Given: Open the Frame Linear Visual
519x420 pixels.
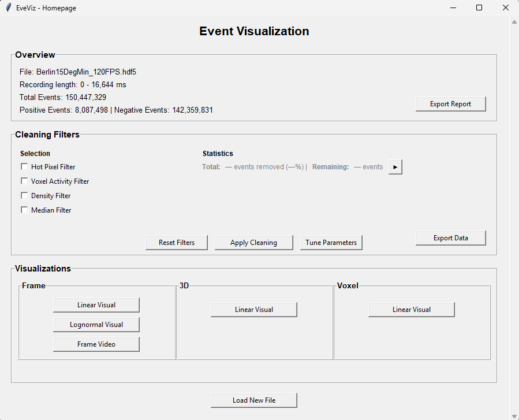Looking at the screenshot, I should (x=96, y=304).
